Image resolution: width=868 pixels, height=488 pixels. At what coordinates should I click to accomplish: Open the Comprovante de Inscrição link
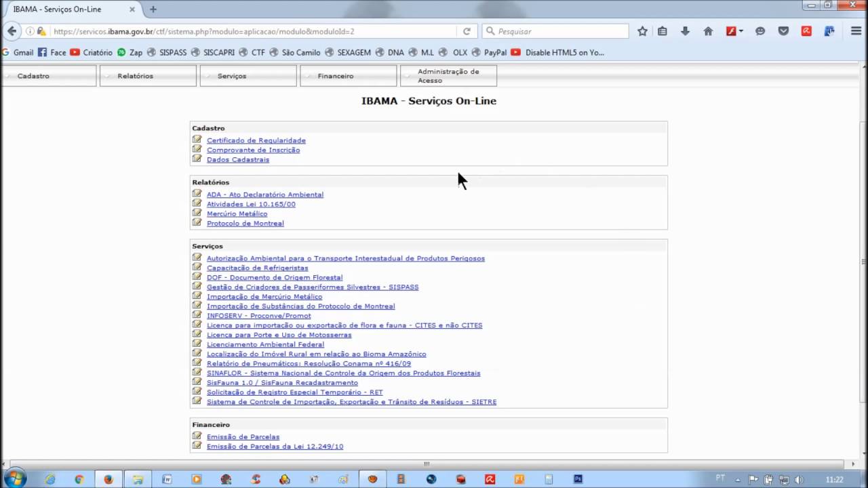coord(253,150)
